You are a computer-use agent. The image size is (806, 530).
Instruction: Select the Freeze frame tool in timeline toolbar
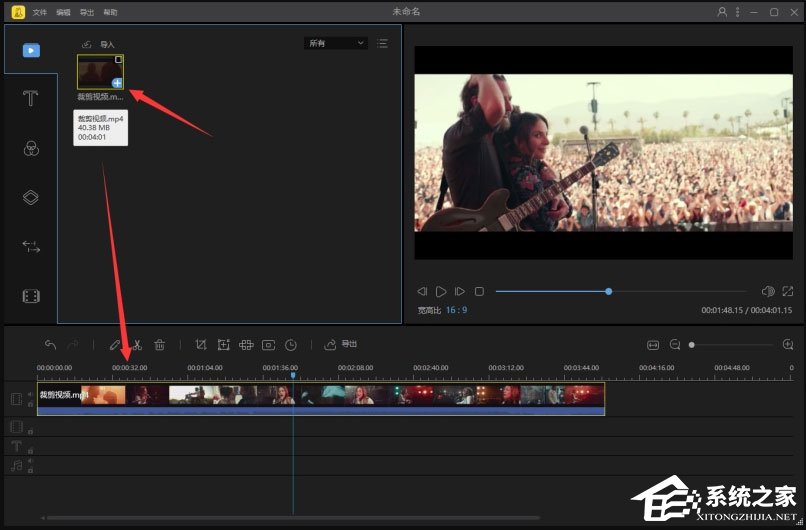tap(268, 345)
